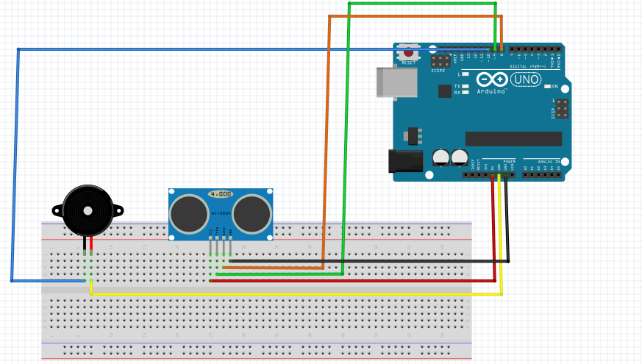Select the Arduino infinity logo
This screenshot has height=364, width=642.
pyautogui.click(x=492, y=79)
